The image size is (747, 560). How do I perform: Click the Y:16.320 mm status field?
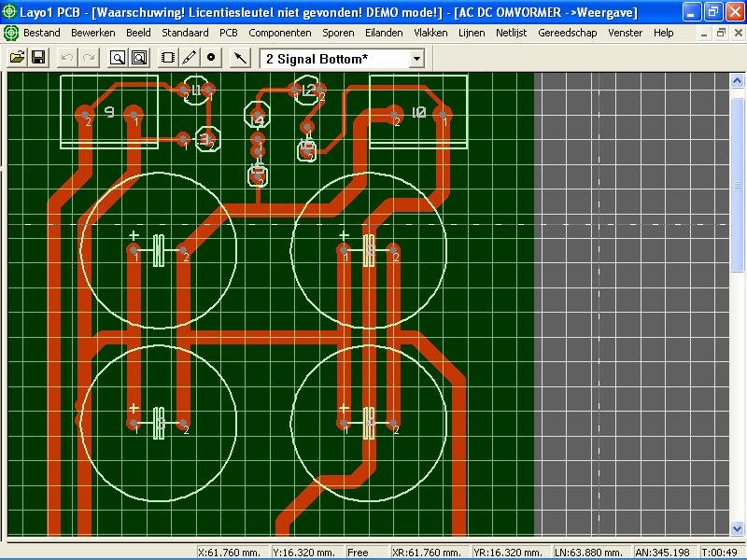[x=307, y=553]
